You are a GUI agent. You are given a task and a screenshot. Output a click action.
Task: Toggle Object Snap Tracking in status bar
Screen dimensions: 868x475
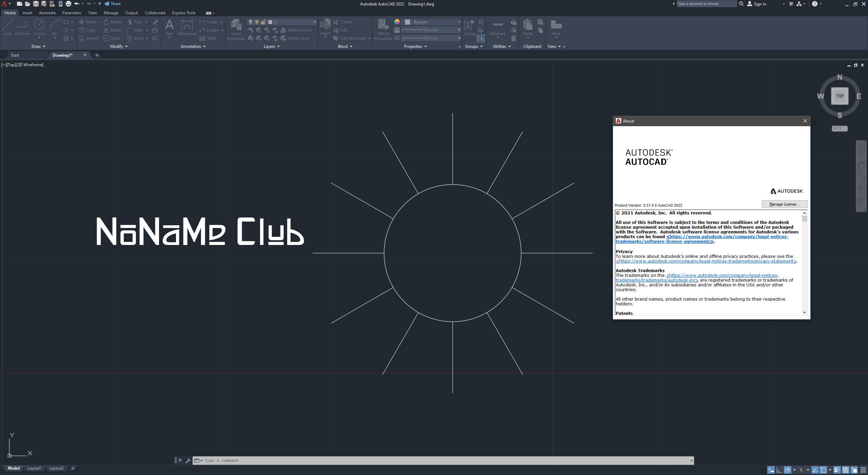[815, 470]
